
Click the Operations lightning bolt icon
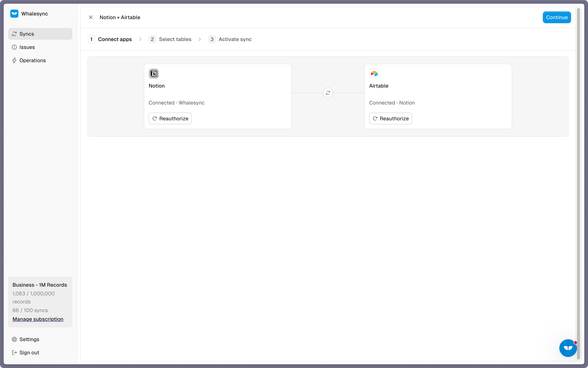click(14, 60)
